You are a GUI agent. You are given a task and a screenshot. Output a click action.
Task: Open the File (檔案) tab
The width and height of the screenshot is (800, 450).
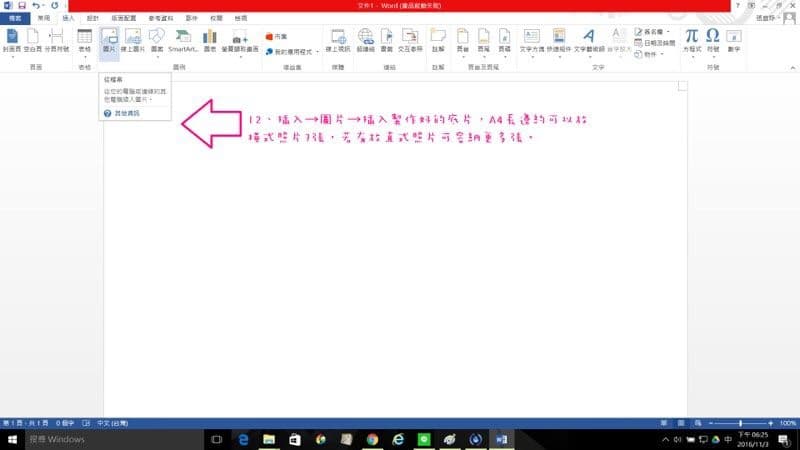(15, 18)
